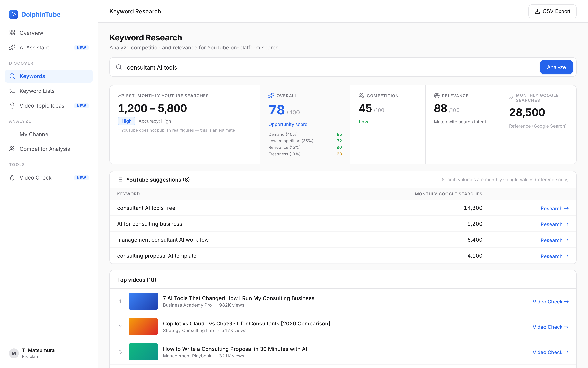This screenshot has height=368, width=588.
Task: Click the Opportunity score label
Action: pos(288,124)
